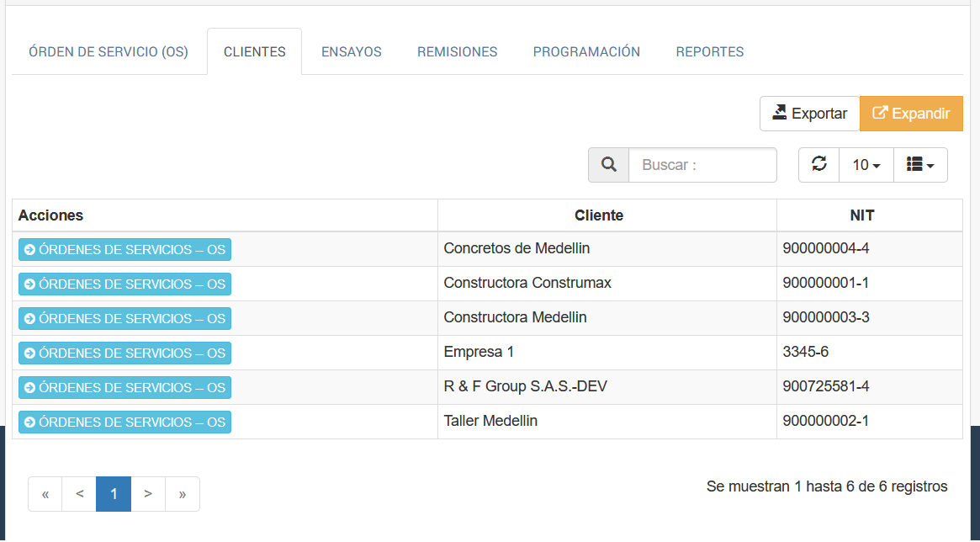Viewport: 980px width, 542px height.
Task: Switch to the REMISIONES tab
Action: (x=457, y=52)
